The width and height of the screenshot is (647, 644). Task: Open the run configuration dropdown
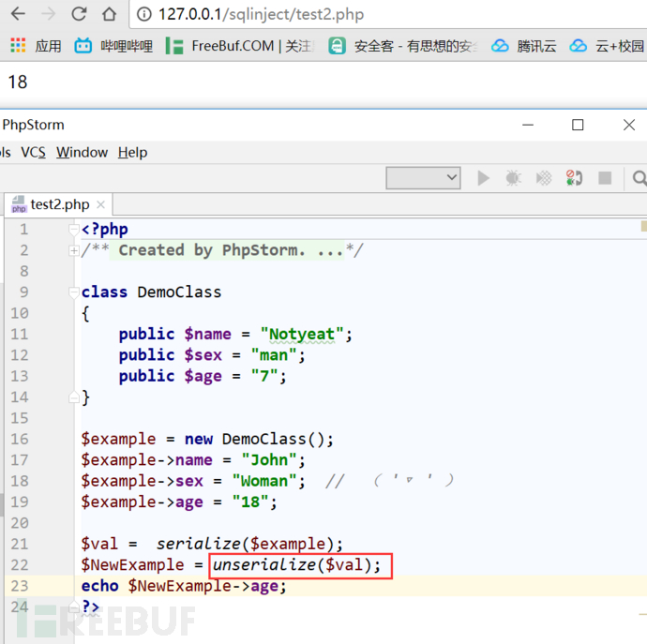tap(423, 177)
